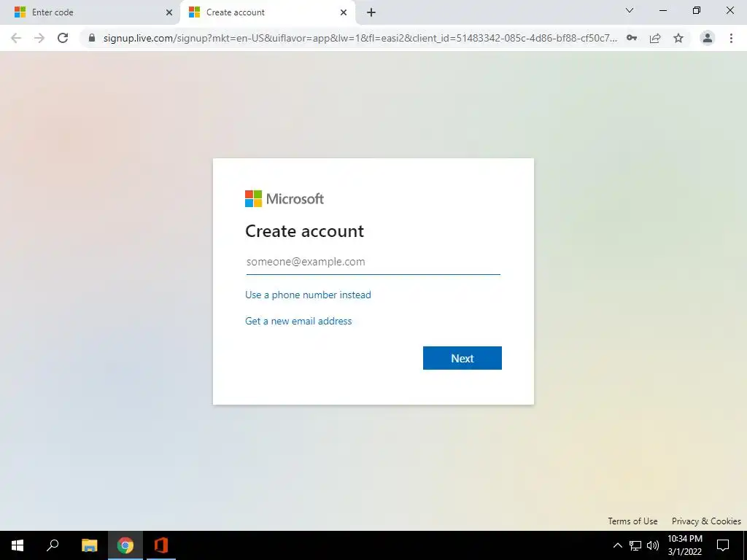The width and height of the screenshot is (747, 560).
Task: Launch File Explorer from the taskbar
Action: [89, 545]
